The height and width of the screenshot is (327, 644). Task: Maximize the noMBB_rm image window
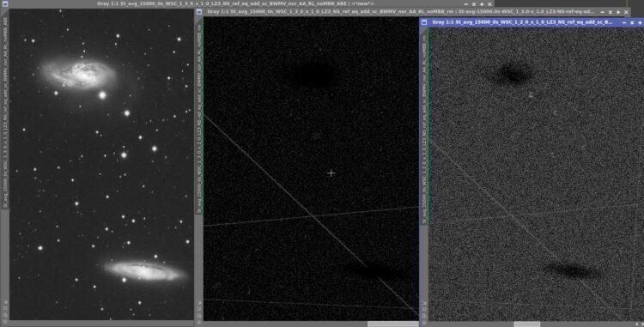tap(618, 12)
